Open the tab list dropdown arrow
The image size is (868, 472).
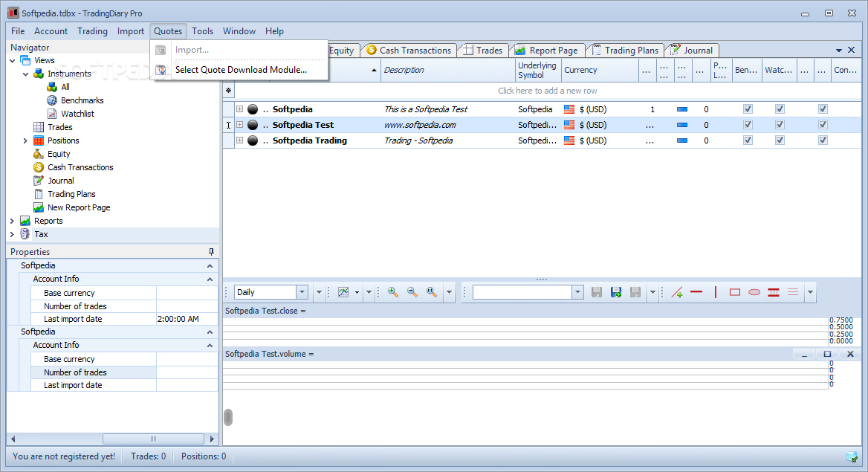click(x=839, y=51)
